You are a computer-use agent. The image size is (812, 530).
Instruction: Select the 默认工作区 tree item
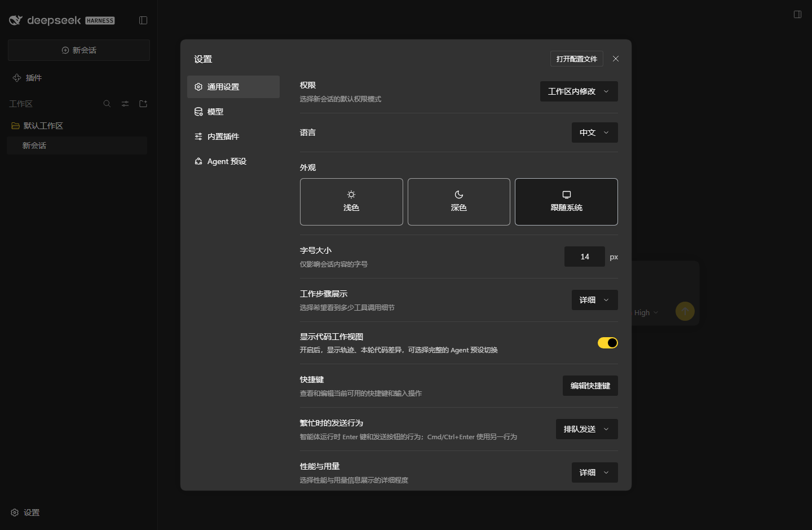click(x=77, y=126)
